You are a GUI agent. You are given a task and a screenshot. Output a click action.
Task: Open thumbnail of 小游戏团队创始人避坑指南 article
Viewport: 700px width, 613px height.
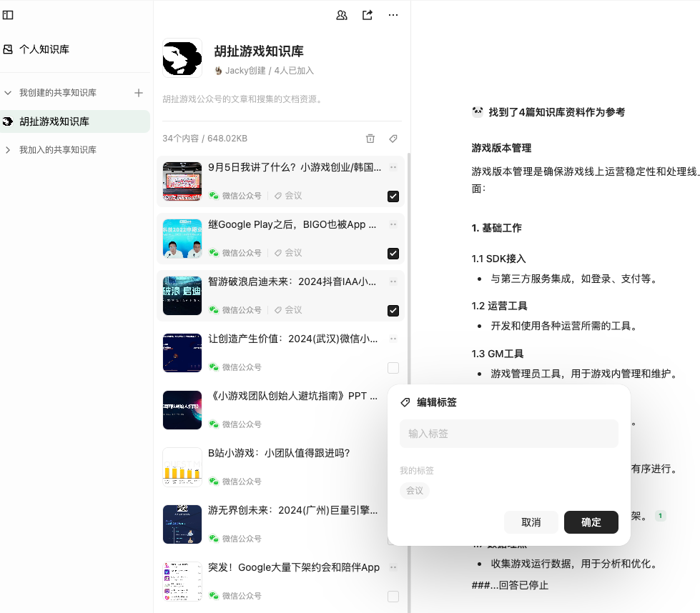click(x=182, y=410)
